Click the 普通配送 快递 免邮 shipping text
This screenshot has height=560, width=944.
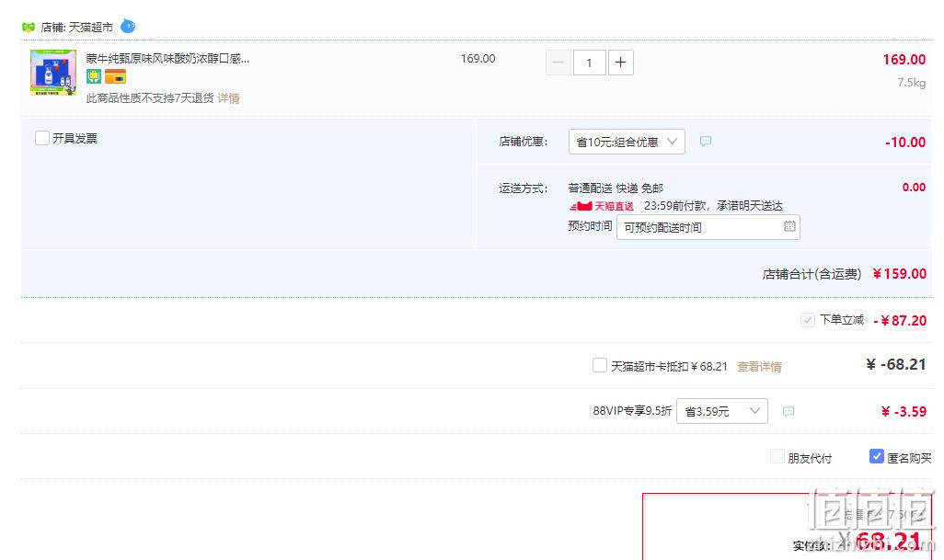coord(616,189)
